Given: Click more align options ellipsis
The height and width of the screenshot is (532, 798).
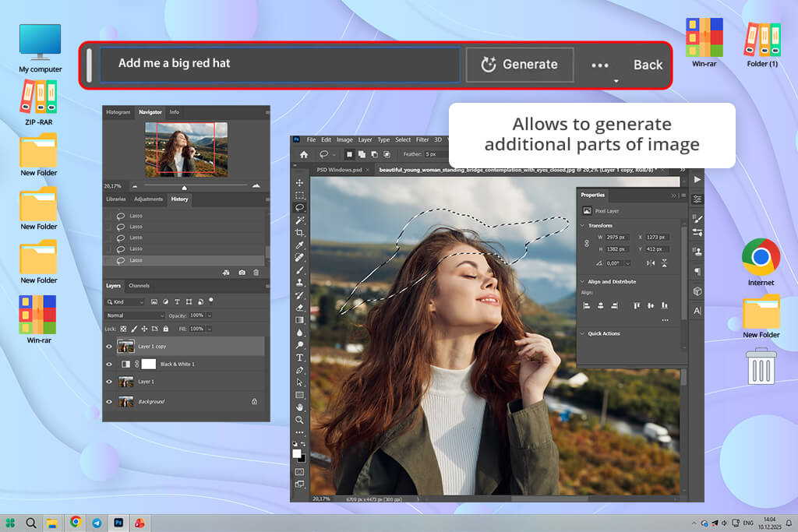Looking at the screenshot, I should [665, 320].
